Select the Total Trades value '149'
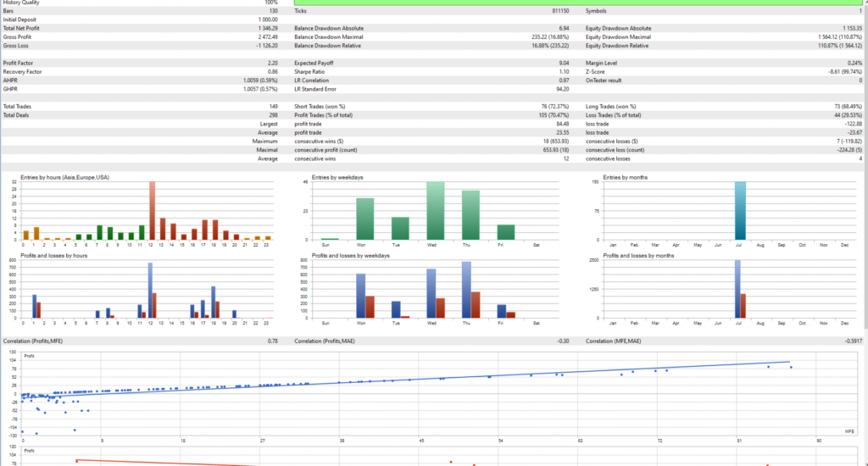 click(274, 106)
